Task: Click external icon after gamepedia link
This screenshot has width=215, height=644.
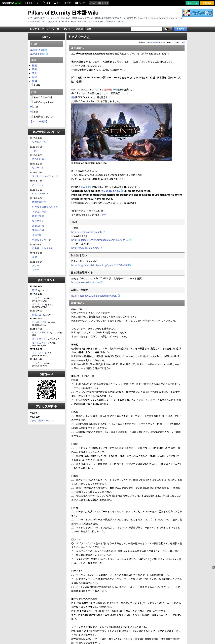Action: pyautogui.click(x=130, y=240)
